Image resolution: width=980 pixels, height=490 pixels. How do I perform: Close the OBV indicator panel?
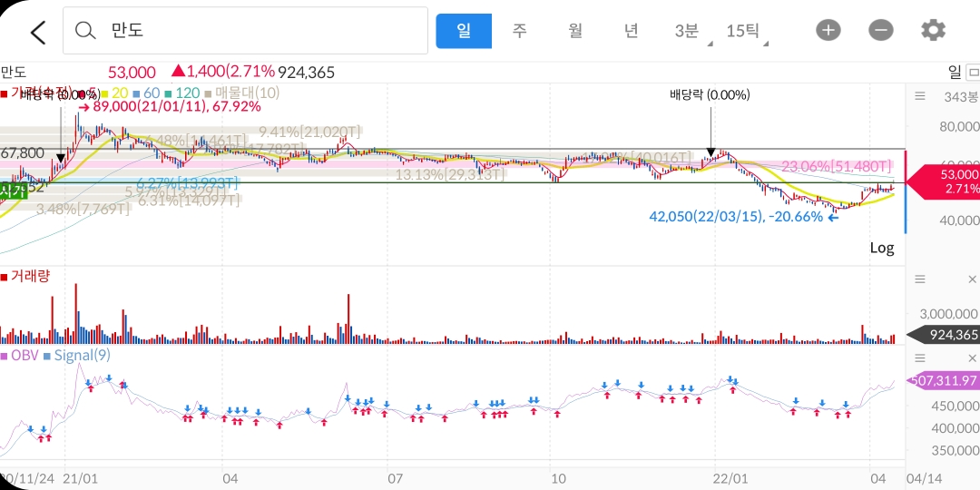(972, 358)
